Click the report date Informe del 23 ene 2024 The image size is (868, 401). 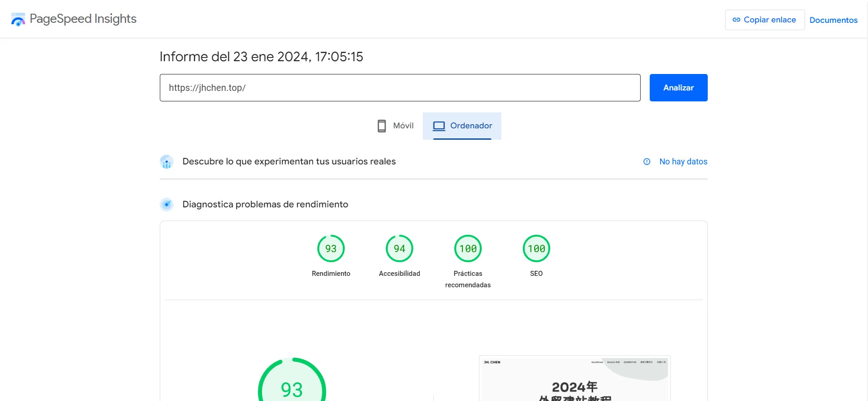click(x=261, y=57)
